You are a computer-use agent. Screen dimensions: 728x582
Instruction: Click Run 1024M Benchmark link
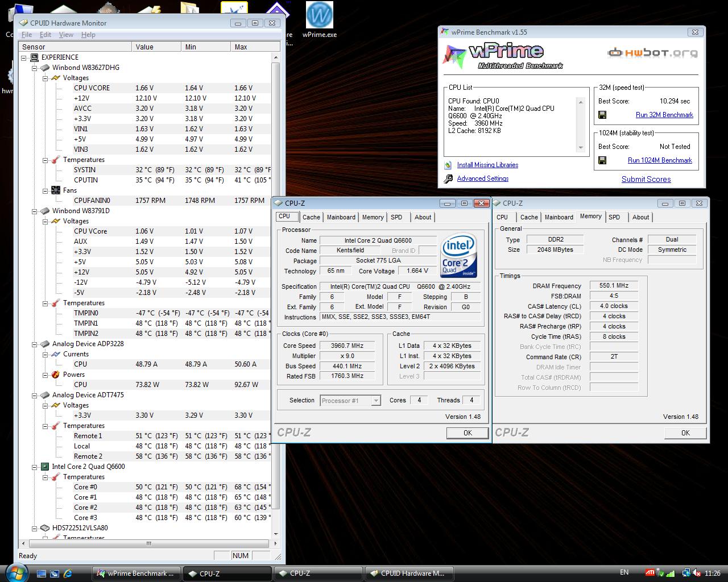coord(660,160)
